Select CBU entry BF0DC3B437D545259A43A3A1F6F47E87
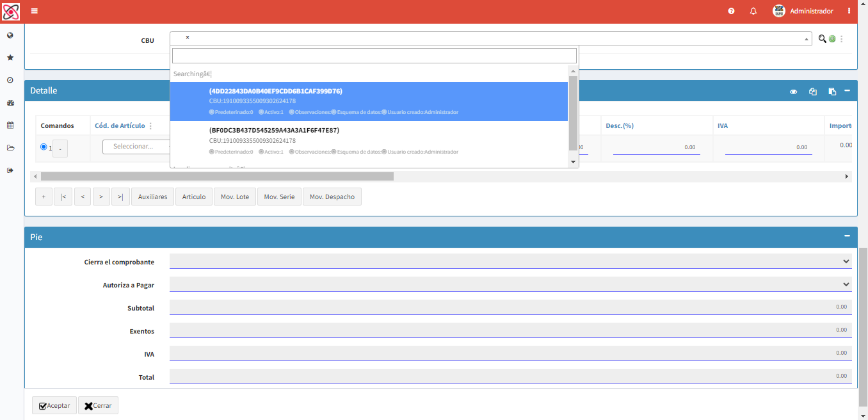This screenshot has height=420, width=868. tap(369, 140)
